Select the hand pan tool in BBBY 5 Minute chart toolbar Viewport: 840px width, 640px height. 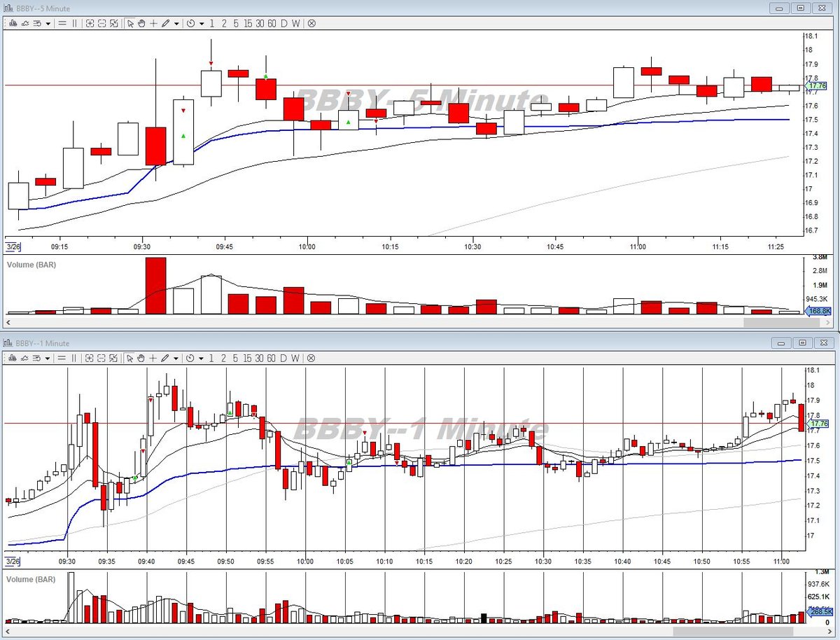tap(141, 23)
